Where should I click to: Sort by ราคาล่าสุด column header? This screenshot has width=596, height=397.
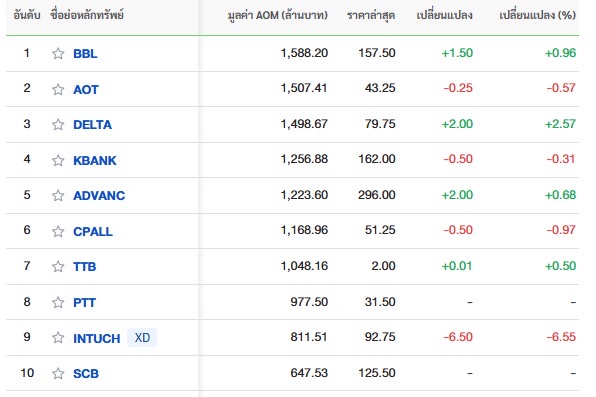pyautogui.click(x=371, y=15)
